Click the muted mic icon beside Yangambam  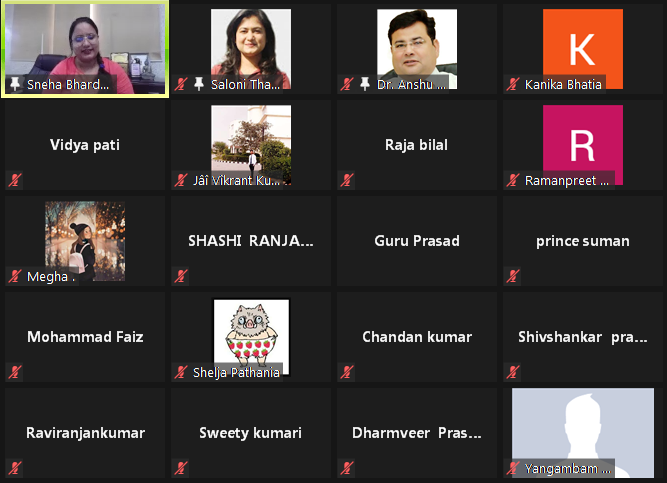(513, 468)
